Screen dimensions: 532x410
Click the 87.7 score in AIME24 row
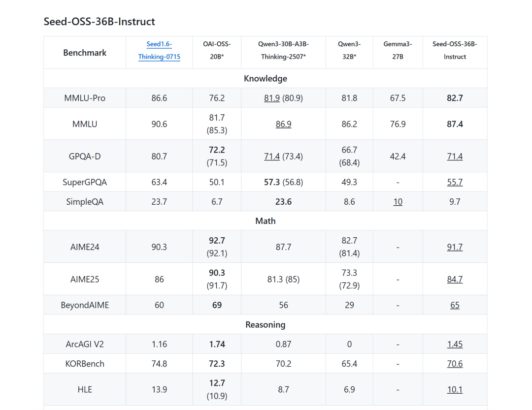pyautogui.click(x=283, y=247)
